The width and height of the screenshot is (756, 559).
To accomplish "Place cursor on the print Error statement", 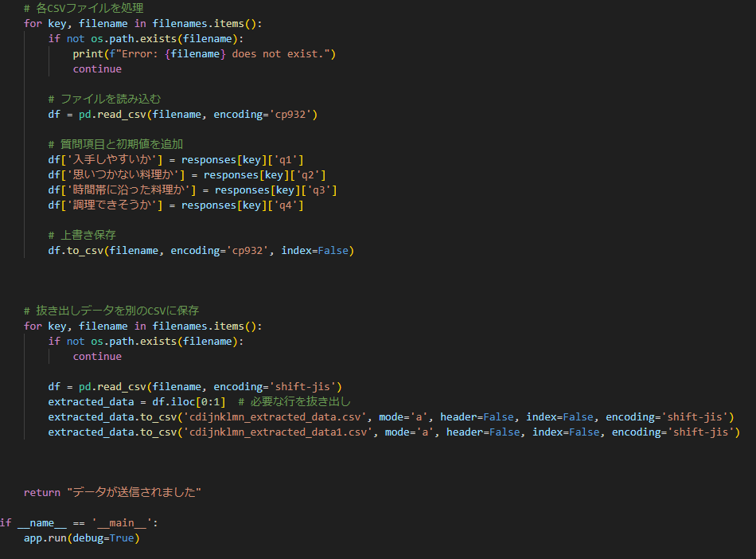I will [205, 53].
